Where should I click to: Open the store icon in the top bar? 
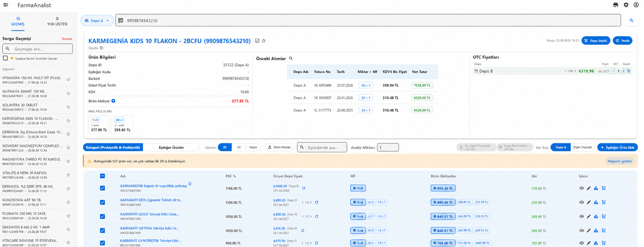615,5
